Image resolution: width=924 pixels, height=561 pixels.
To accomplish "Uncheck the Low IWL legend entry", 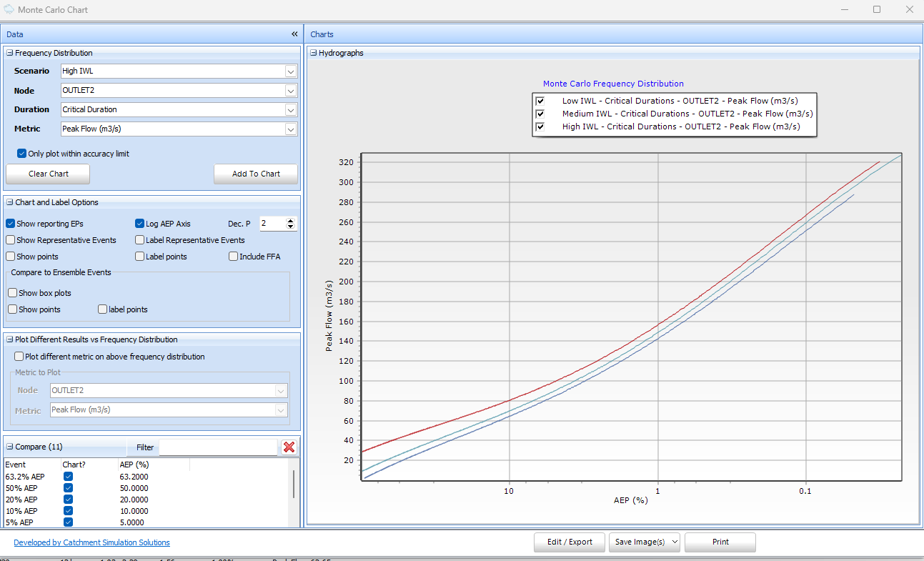I will 540,101.
